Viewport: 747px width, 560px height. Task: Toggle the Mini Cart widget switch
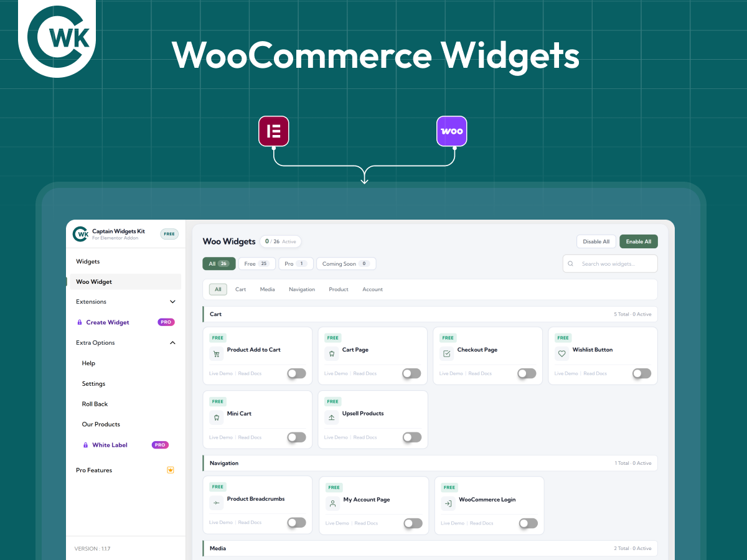click(x=296, y=437)
